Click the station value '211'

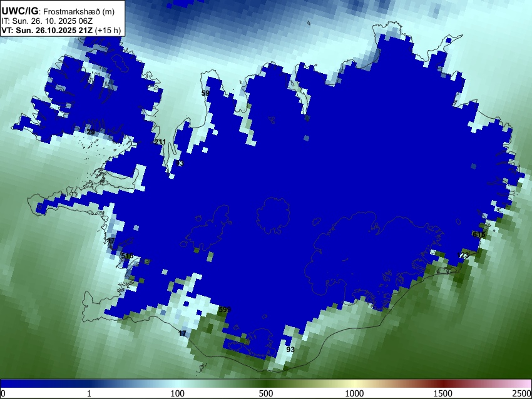[160, 142]
